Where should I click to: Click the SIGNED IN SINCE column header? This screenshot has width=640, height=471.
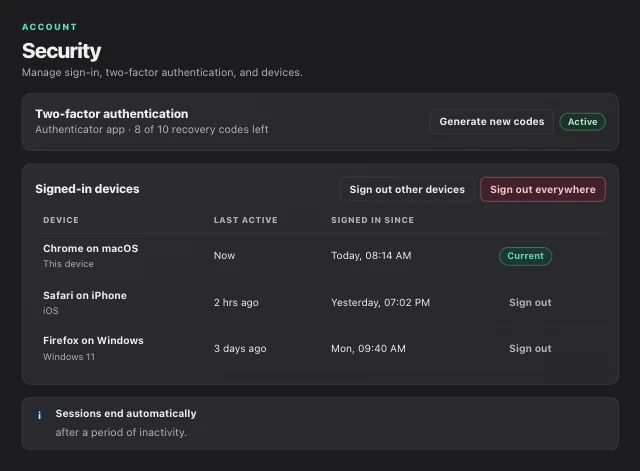(x=372, y=220)
